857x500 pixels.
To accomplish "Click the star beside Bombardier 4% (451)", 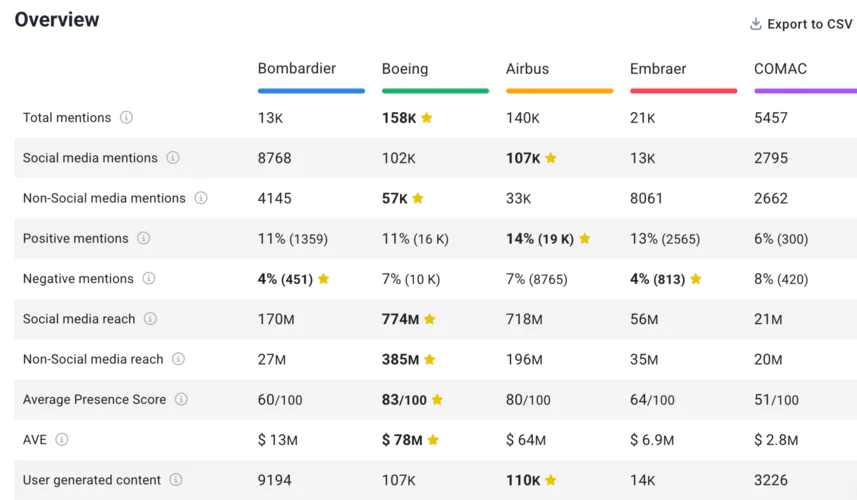I will pos(324,279).
